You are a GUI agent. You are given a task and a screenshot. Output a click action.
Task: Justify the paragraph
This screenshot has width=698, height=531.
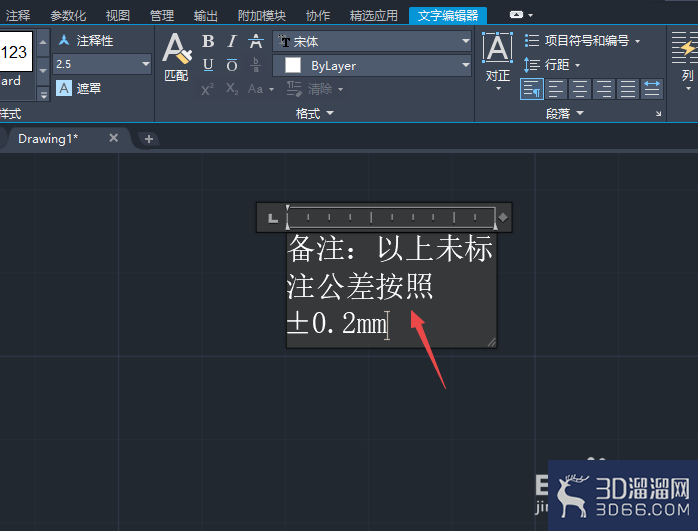(x=628, y=89)
